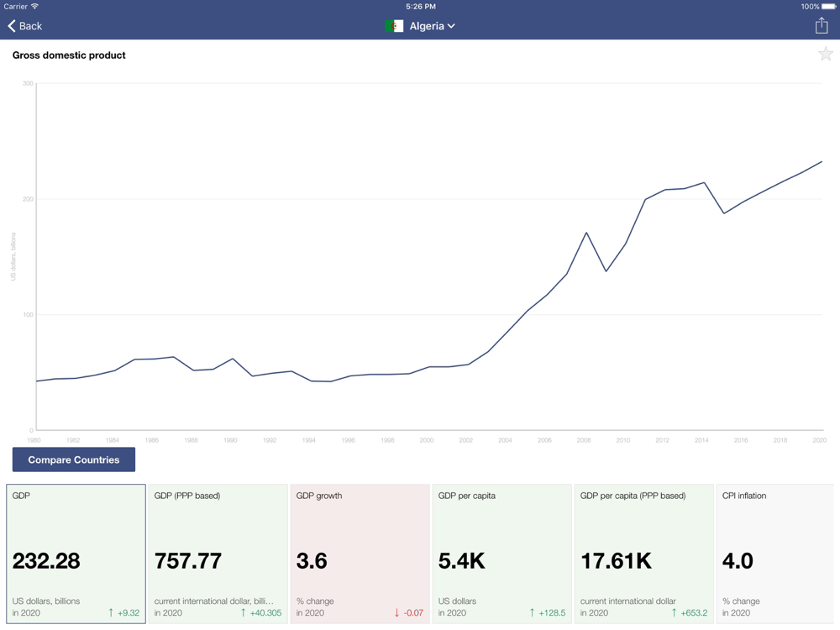
Task: Tap the green up arrow beside +128.5
Action: tap(532, 613)
